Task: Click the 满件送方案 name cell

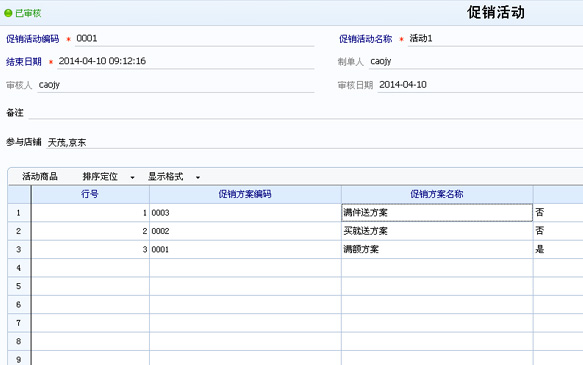Action: click(x=437, y=213)
